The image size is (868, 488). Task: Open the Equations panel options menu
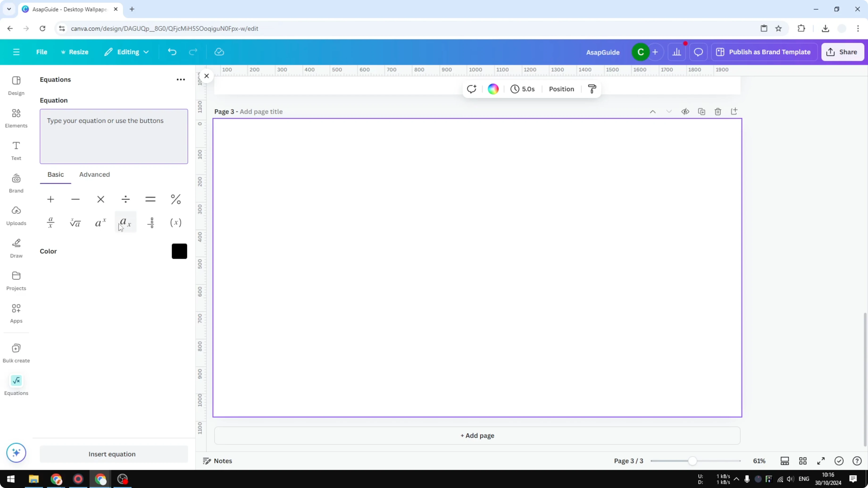coord(181,79)
